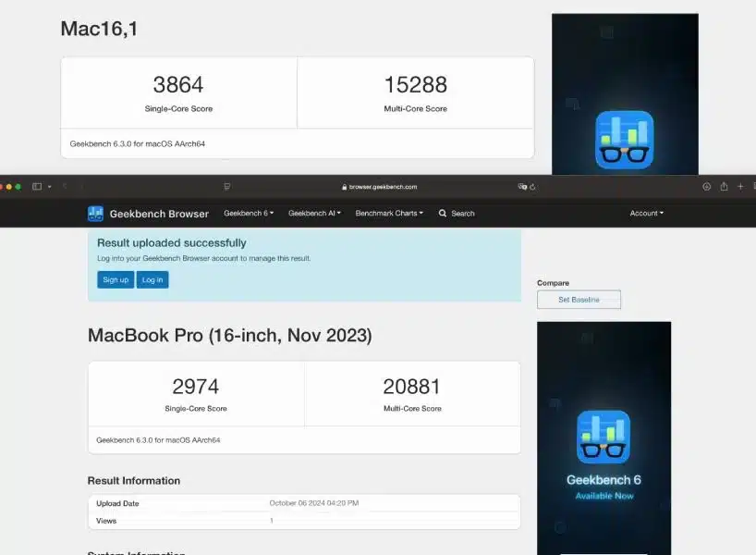Viewport: 756px width, 555px height.
Task: Open the Safari downloads icon
Action: click(x=706, y=187)
